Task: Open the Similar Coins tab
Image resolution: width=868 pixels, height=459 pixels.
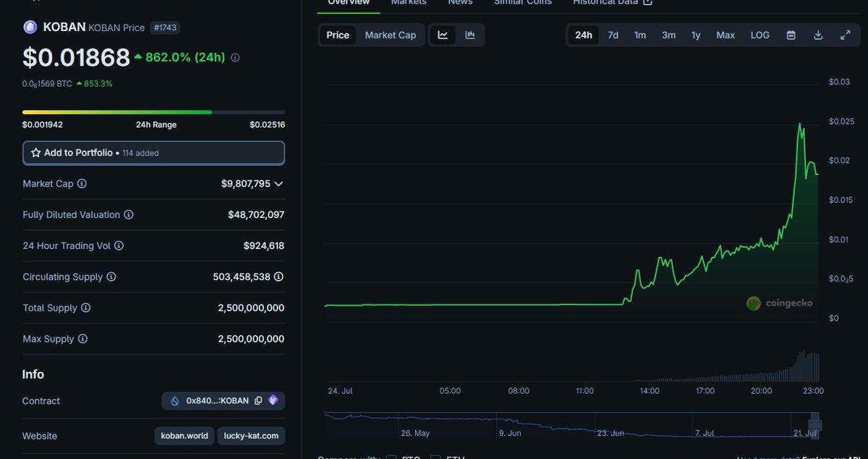Action: [523, 3]
